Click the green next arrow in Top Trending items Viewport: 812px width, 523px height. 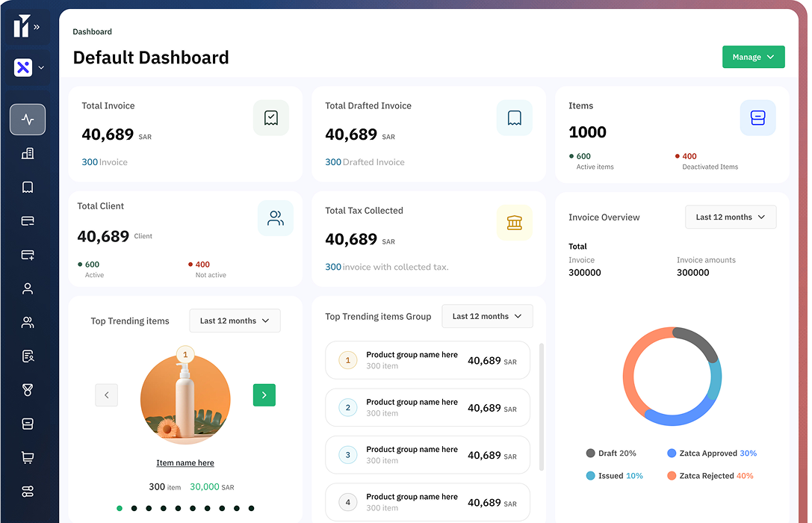tap(264, 394)
